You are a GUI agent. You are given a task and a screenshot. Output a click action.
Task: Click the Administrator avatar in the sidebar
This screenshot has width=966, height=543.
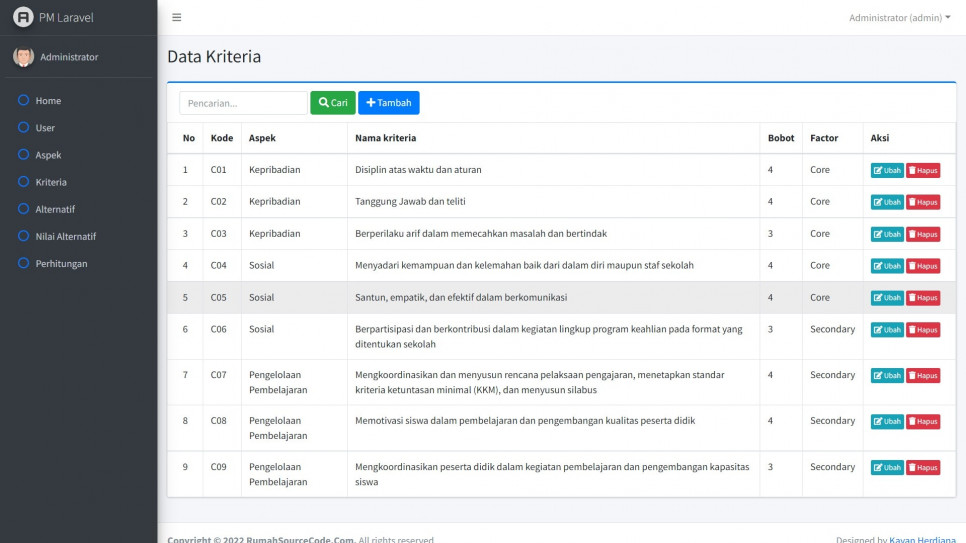pyautogui.click(x=23, y=57)
